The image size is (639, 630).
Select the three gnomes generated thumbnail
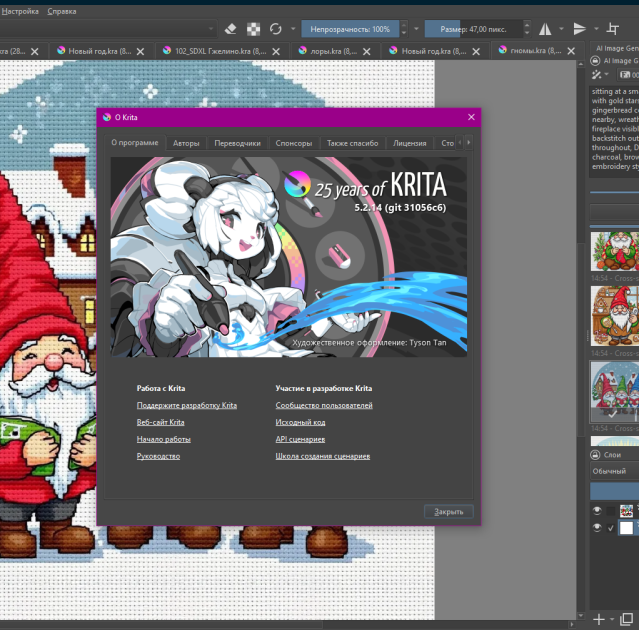click(615, 392)
